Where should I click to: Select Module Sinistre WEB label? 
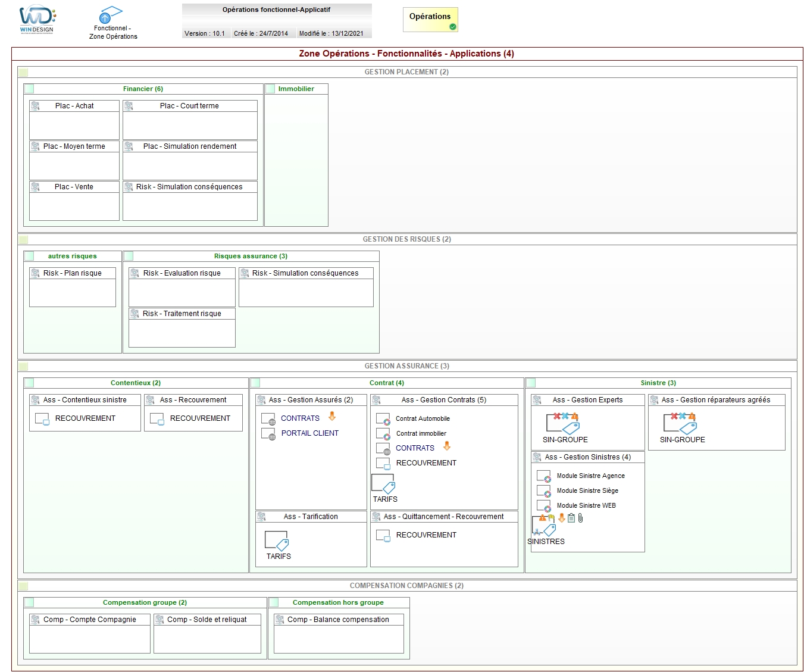point(586,505)
